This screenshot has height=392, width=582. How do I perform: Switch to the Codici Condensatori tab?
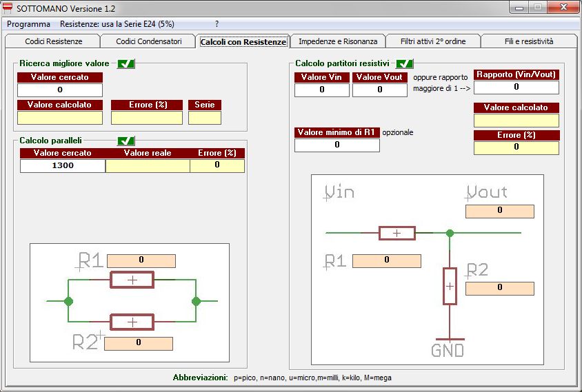click(148, 41)
